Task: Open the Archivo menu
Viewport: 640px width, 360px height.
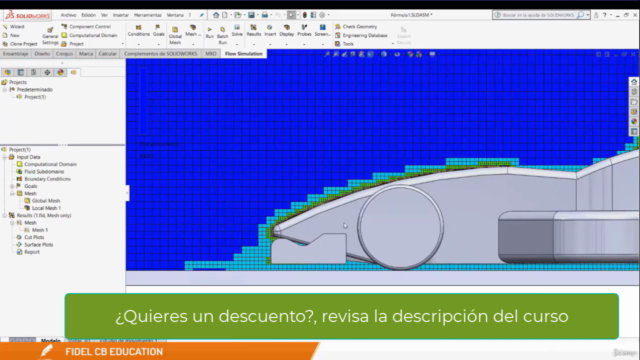Action: tap(69, 15)
